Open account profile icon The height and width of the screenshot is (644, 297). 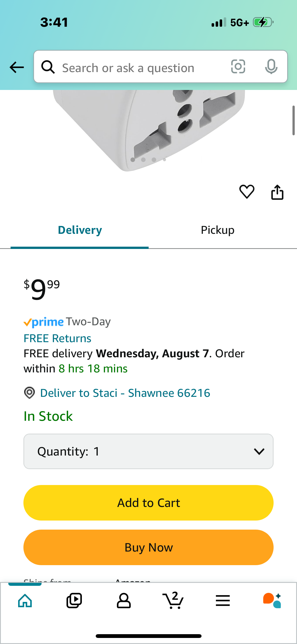[x=124, y=600]
